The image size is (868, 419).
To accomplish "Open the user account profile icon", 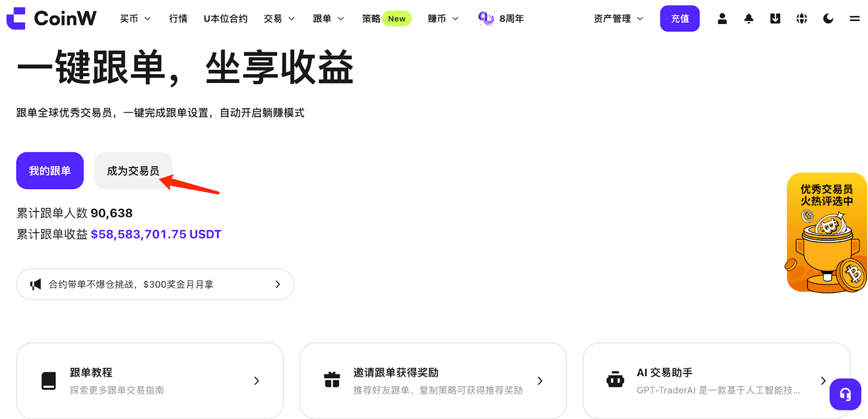I will point(722,18).
